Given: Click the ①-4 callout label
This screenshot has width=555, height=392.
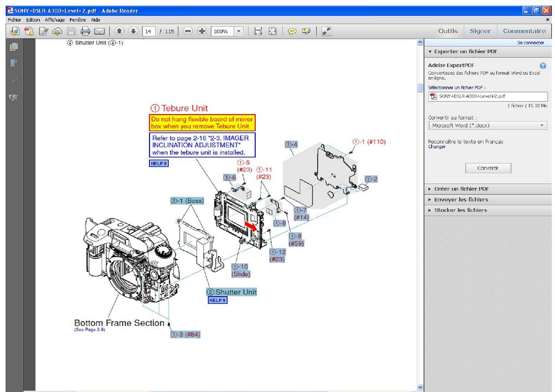Looking at the screenshot, I should (x=291, y=144).
